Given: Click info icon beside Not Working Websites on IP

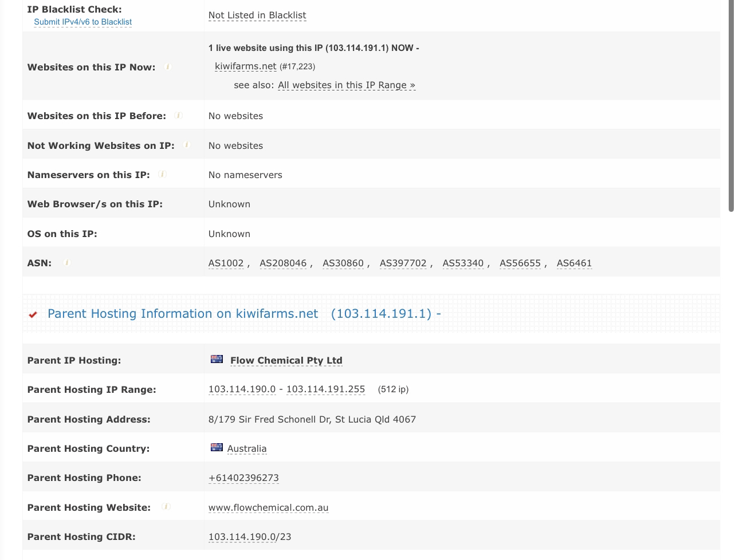Looking at the screenshot, I should (x=187, y=145).
